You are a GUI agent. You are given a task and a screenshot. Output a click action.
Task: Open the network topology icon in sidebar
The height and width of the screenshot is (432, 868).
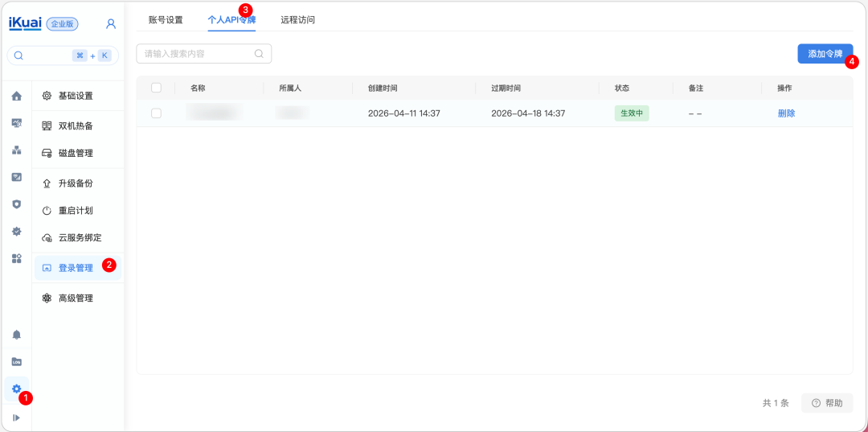click(17, 150)
